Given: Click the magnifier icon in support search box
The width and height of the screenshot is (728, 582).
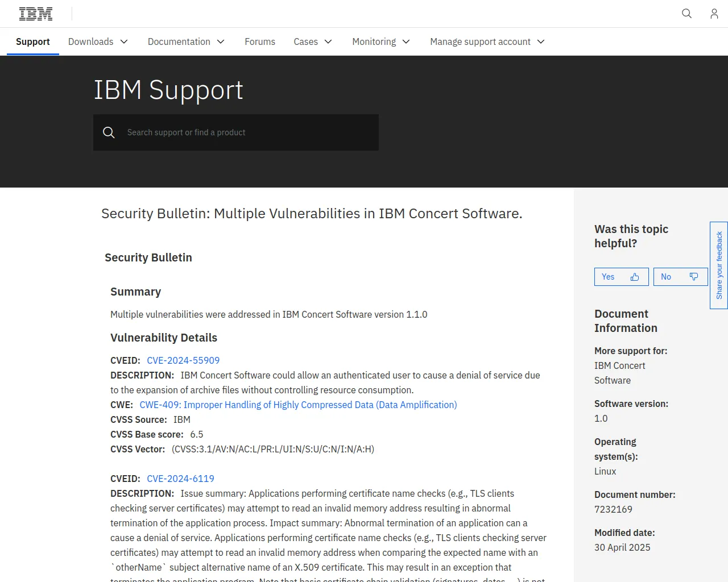Looking at the screenshot, I should click(x=109, y=132).
